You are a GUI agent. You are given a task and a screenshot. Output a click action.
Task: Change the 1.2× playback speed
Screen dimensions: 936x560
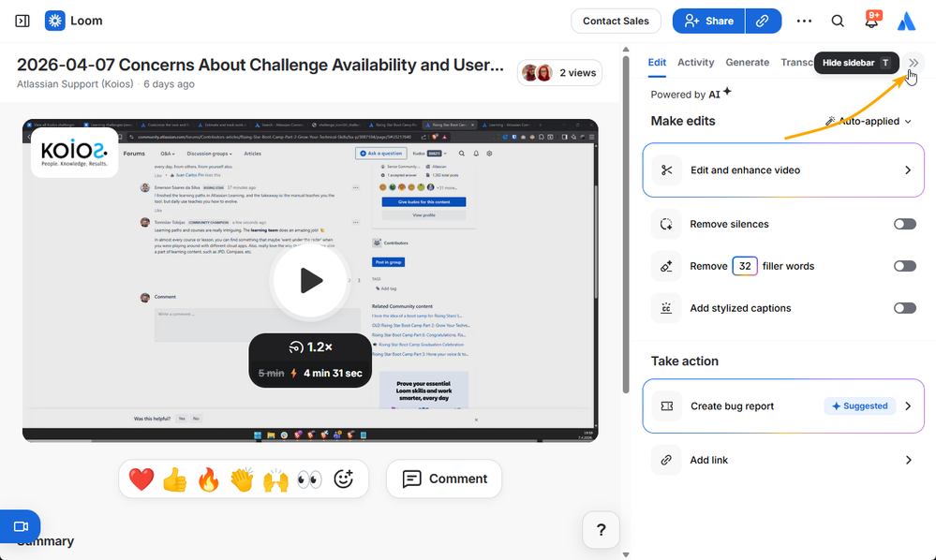[310, 347]
